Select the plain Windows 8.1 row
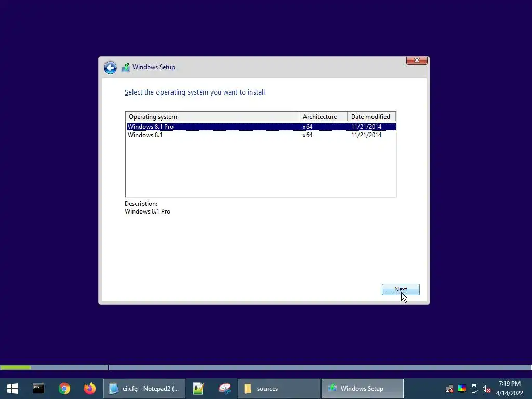This screenshot has width=532, height=399. pyautogui.click(x=261, y=135)
